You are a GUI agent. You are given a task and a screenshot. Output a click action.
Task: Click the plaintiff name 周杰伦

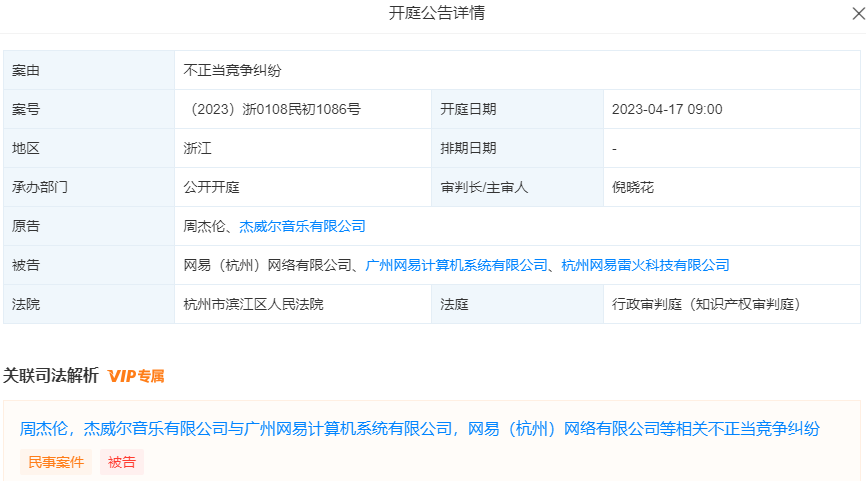[x=205, y=226]
